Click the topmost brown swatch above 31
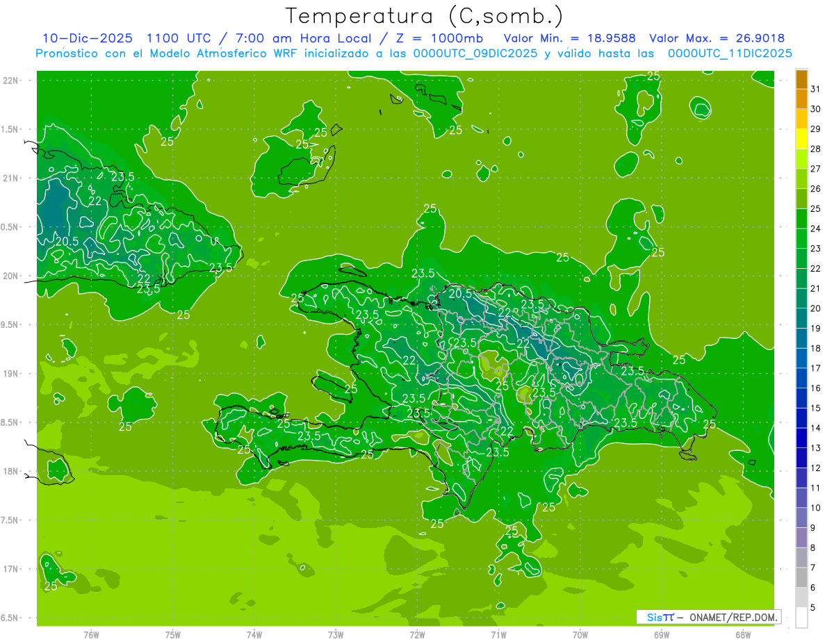Screen dimensions: 834x644 [801, 79]
